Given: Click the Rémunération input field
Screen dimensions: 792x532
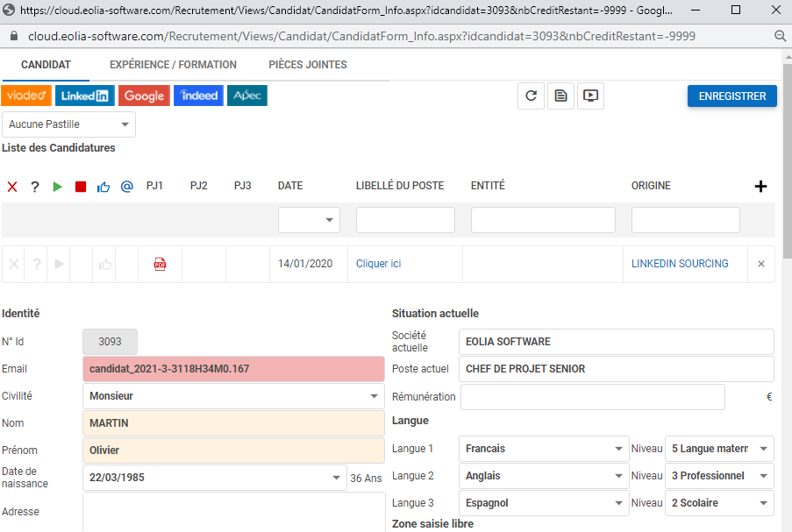Looking at the screenshot, I should pos(592,397).
